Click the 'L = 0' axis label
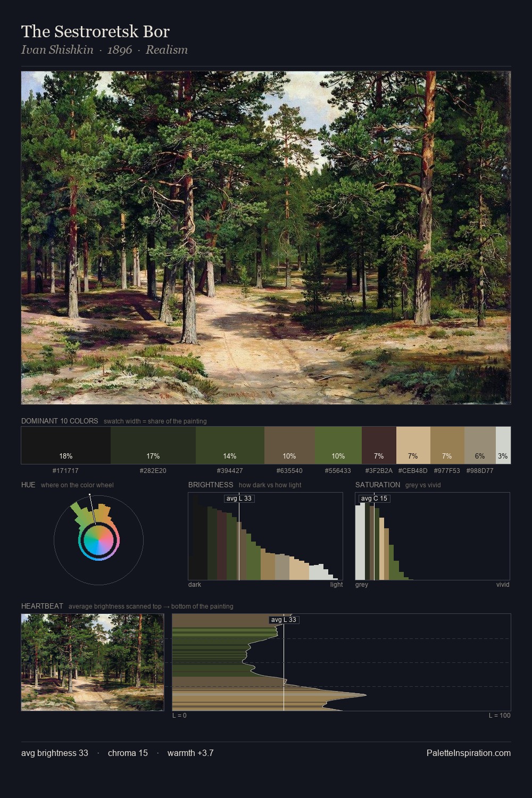 179,716
